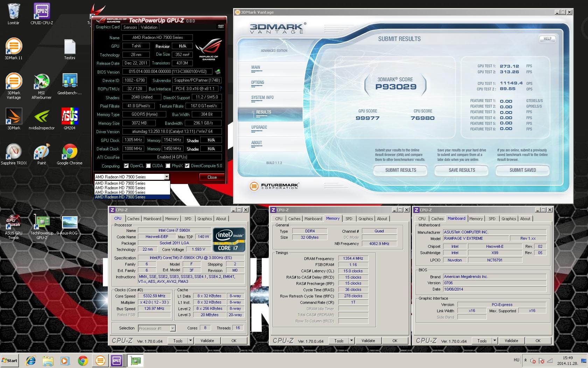The height and width of the screenshot is (368, 588).
Task: Switch to CPU-Z taskbar button
Action: coord(117,360)
